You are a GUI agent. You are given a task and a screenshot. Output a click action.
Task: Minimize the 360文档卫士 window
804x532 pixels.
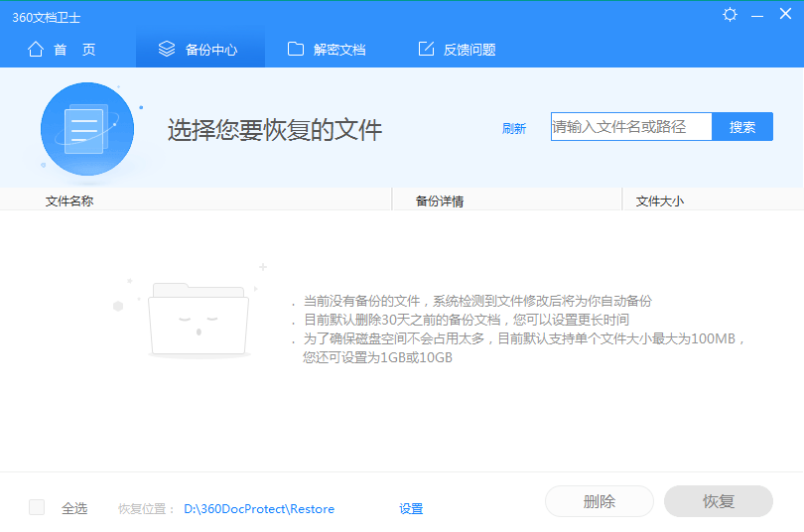pos(757,14)
